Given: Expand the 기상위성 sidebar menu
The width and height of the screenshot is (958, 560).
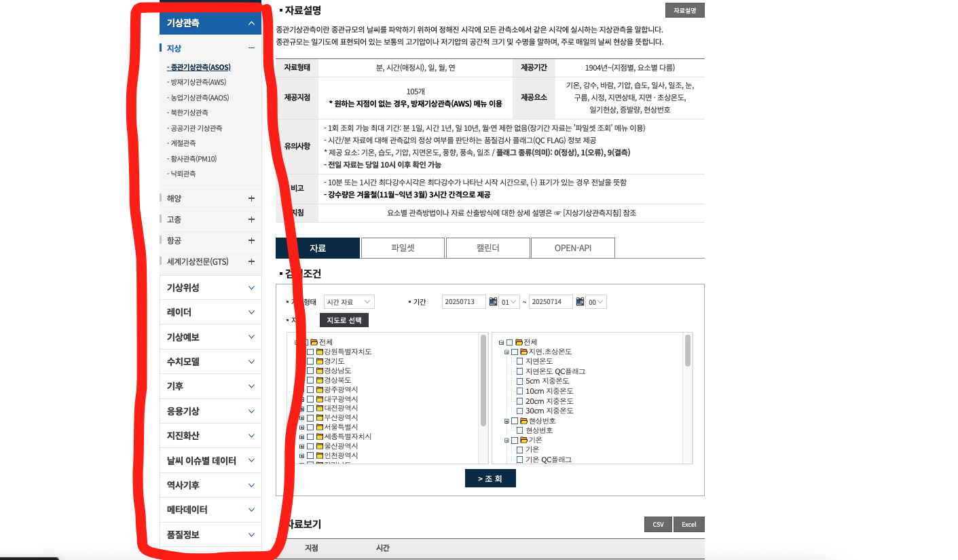Looking at the screenshot, I should point(210,288).
